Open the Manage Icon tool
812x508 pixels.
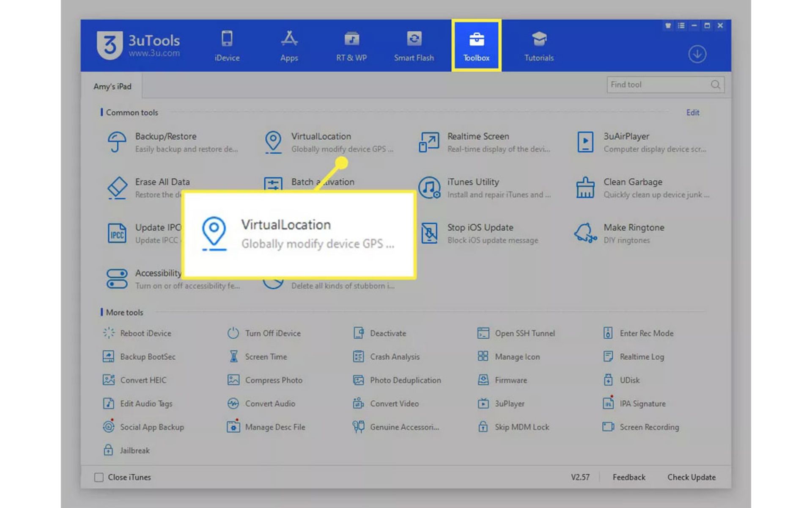coord(508,356)
